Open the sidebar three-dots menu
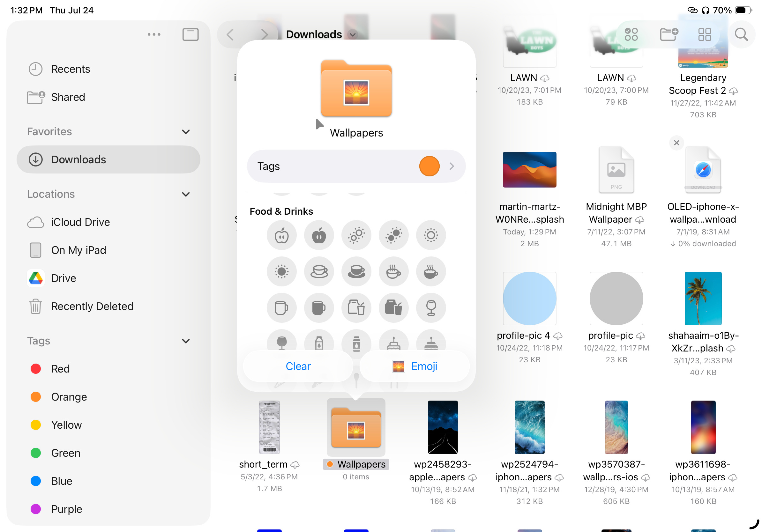 [154, 34]
